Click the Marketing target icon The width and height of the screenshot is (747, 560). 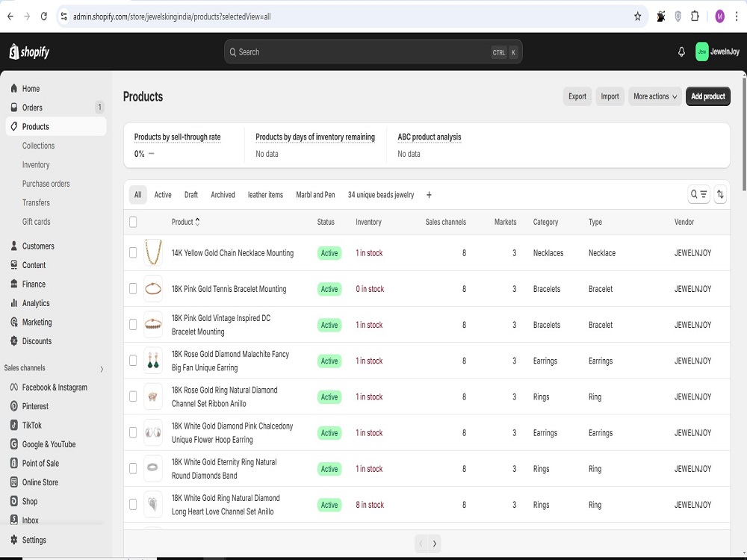[x=13, y=323]
